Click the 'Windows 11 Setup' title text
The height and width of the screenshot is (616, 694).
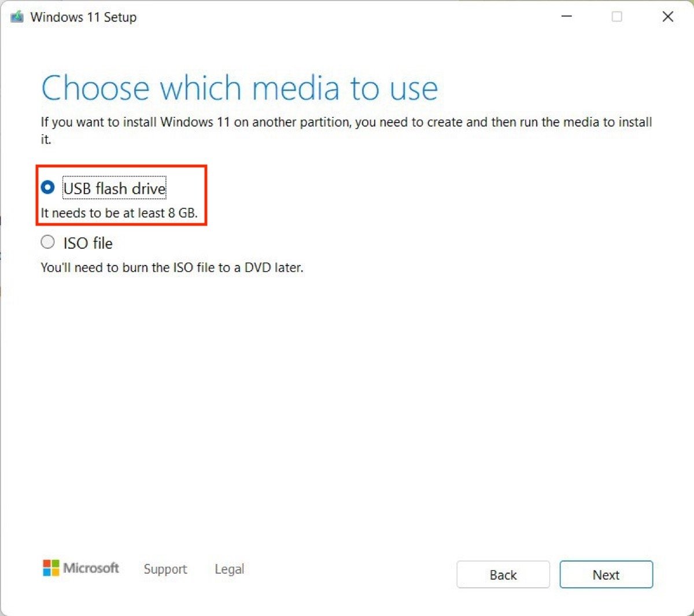tap(83, 17)
